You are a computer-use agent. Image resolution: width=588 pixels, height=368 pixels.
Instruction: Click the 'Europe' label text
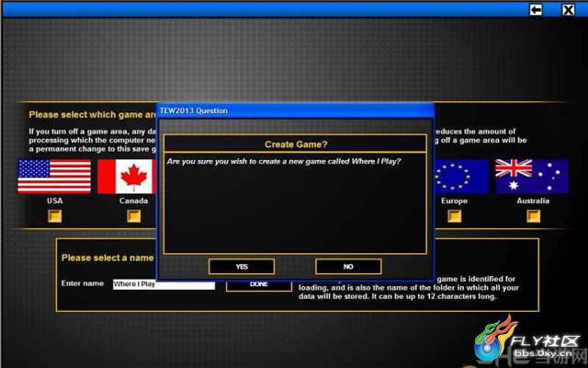pos(454,201)
